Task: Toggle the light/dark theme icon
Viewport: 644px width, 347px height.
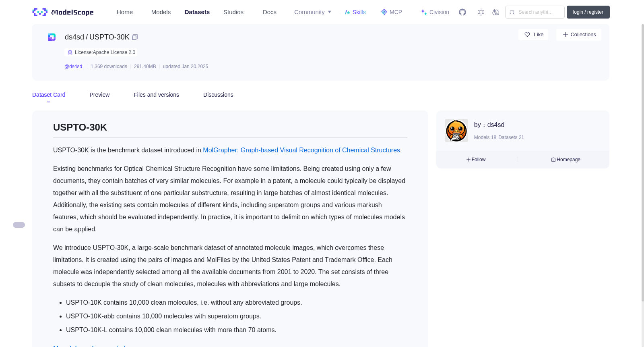Action: [x=481, y=12]
